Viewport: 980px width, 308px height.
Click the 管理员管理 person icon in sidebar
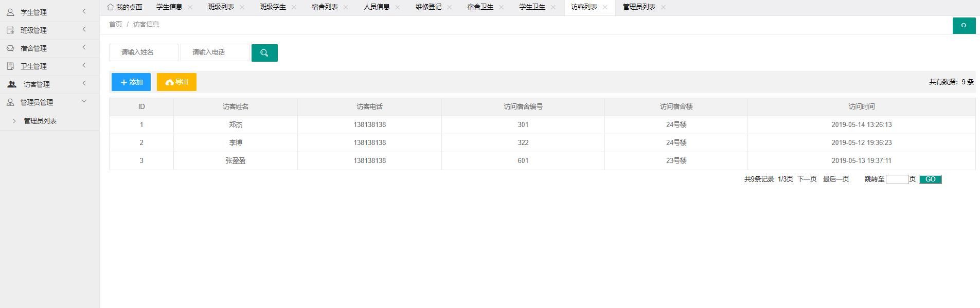coord(10,102)
